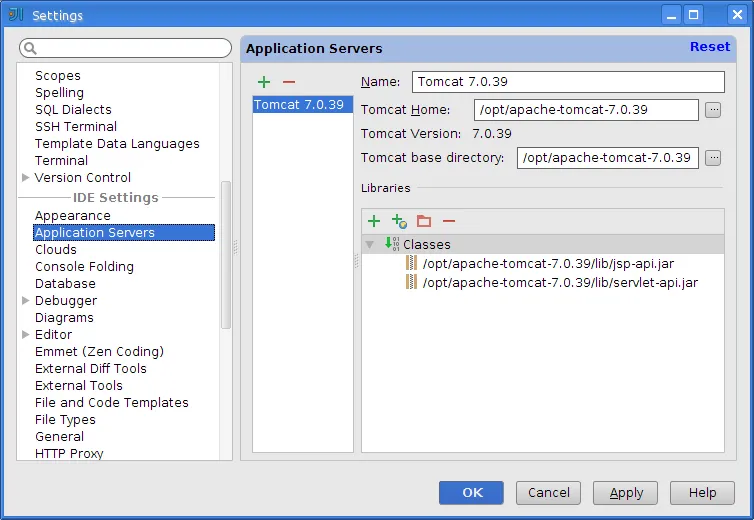Click into the Name field
This screenshot has width=754, height=520.
tap(568, 82)
